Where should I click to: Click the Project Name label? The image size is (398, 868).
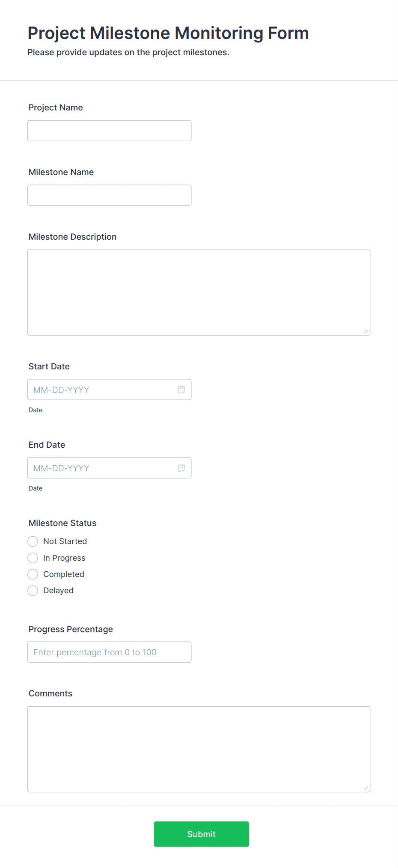point(56,107)
